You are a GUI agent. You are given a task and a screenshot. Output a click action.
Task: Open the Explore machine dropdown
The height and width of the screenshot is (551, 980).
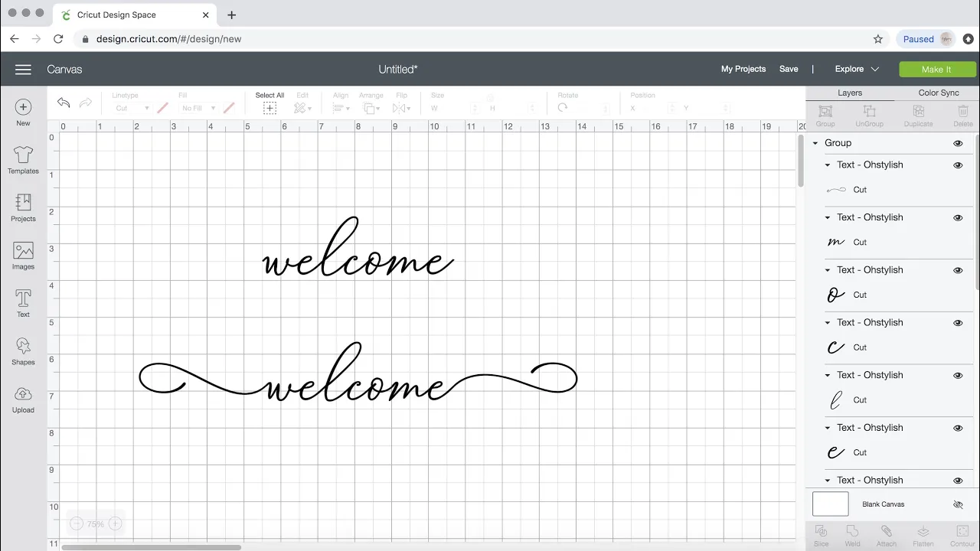[857, 69]
